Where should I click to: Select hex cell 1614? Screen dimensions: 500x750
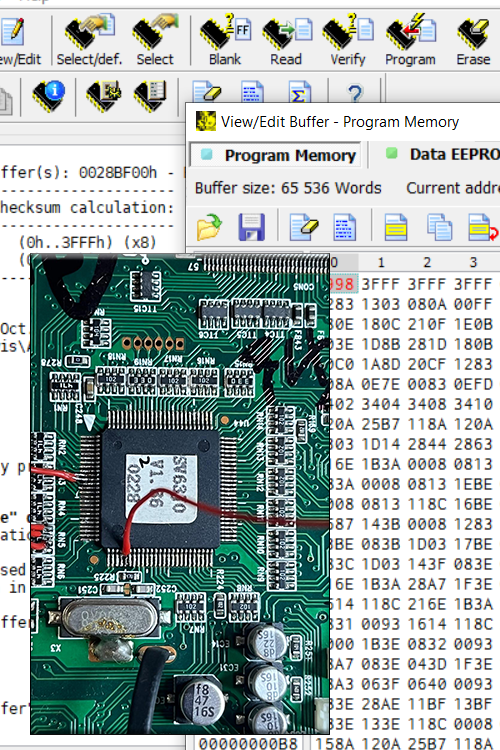(426, 624)
